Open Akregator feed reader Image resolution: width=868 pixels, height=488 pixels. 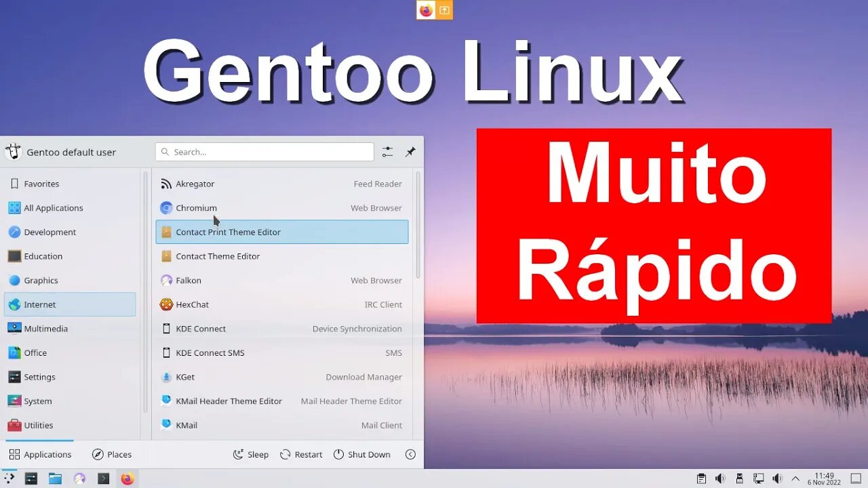pyautogui.click(x=282, y=184)
